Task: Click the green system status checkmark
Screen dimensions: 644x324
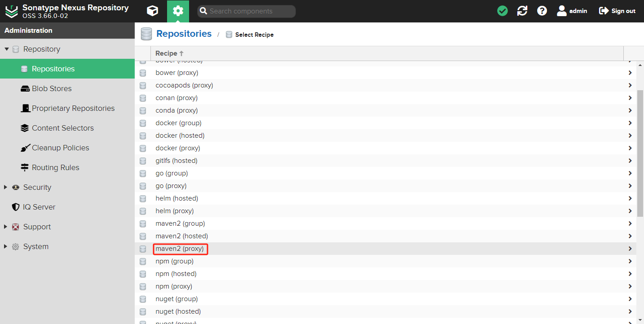Action: coord(503,11)
